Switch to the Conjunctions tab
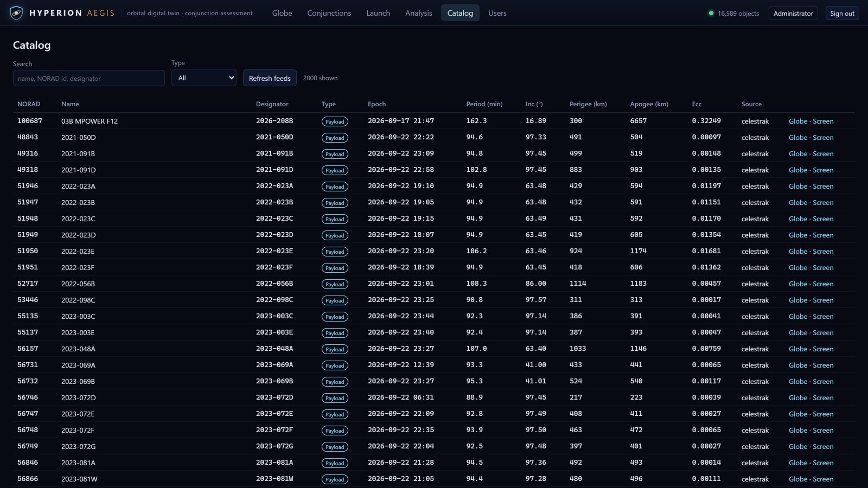The height and width of the screenshot is (488, 868). point(329,13)
